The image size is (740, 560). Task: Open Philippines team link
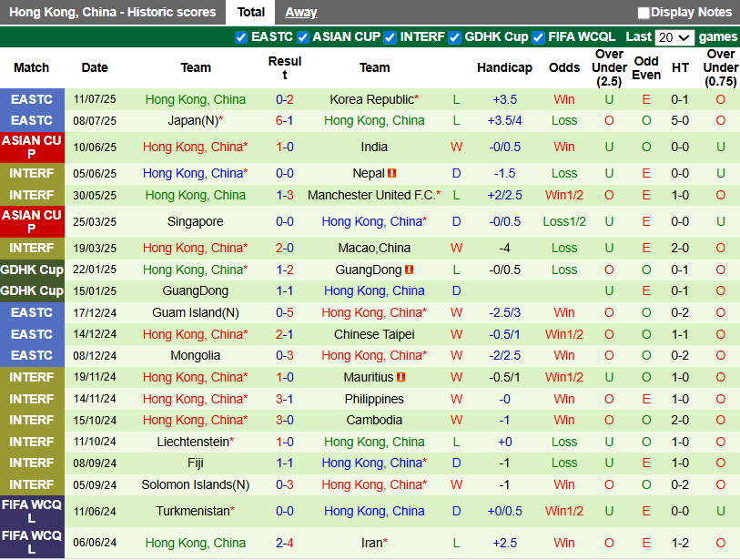374,399
